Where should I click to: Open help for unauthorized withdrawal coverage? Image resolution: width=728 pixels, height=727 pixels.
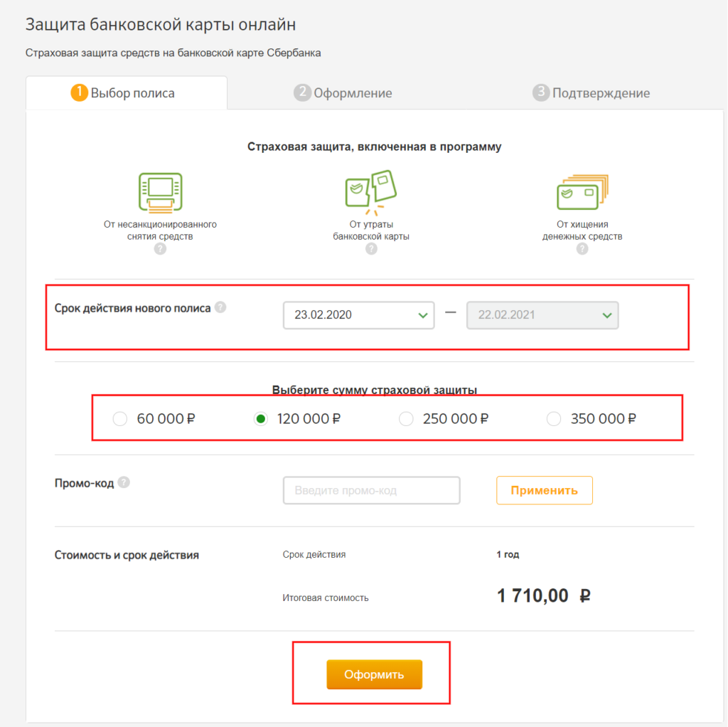[x=159, y=248]
